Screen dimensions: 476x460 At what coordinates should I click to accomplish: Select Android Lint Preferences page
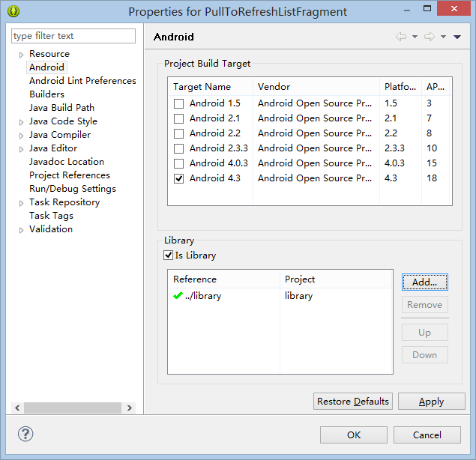[x=82, y=81]
